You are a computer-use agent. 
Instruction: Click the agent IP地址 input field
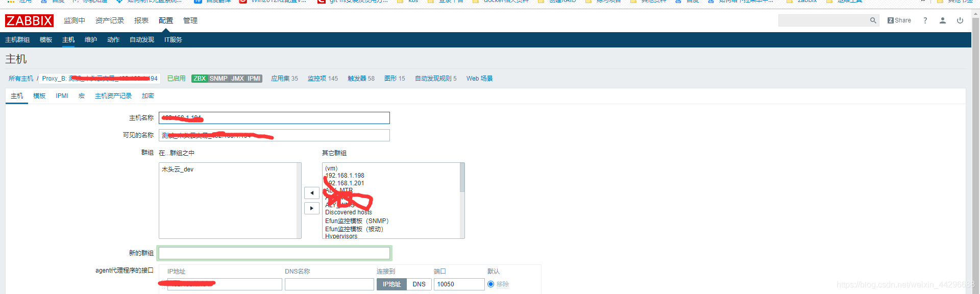pos(225,284)
